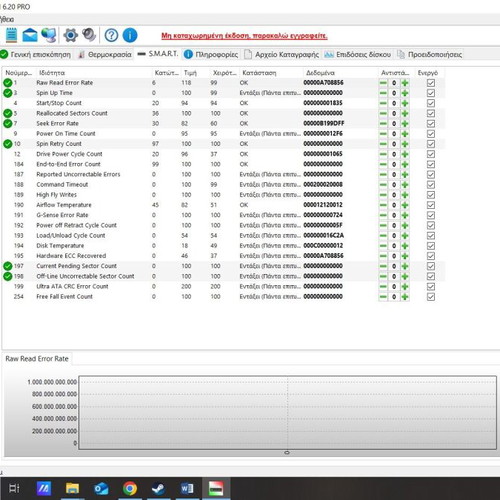Open Outlook from the taskbar
The image size is (500, 500).
[101, 489]
